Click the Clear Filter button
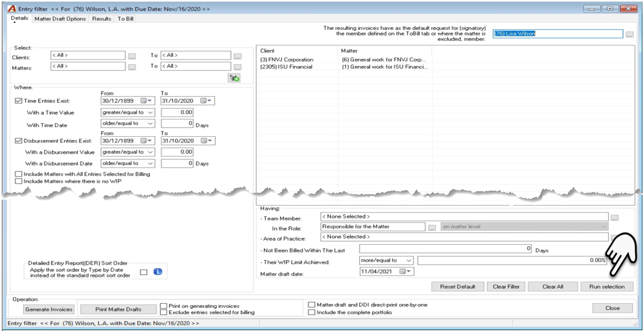Viewport: 644px width, 333px height. point(506,287)
